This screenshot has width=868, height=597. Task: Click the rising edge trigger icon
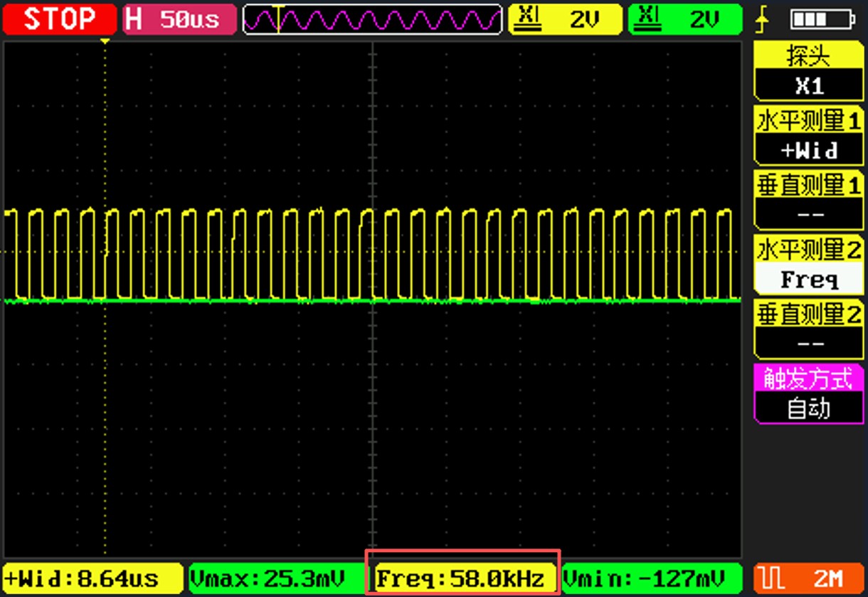point(762,21)
